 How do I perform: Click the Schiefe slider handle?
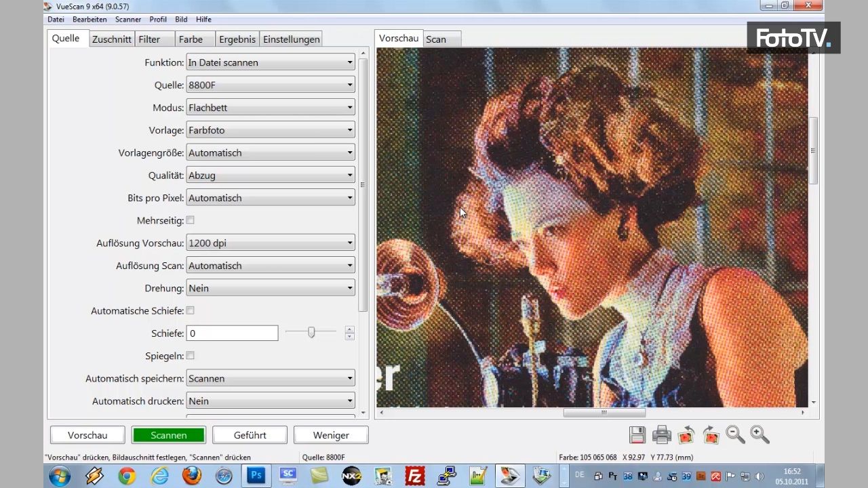point(311,332)
